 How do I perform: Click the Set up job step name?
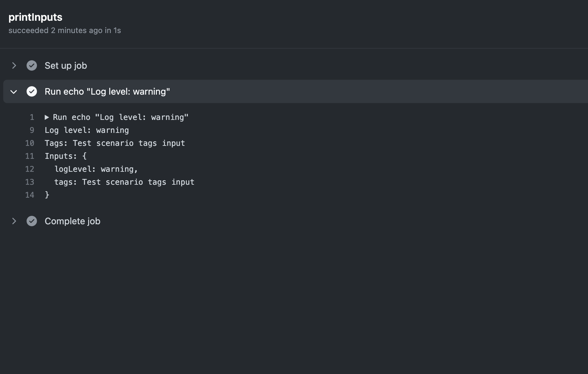click(65, 65)
